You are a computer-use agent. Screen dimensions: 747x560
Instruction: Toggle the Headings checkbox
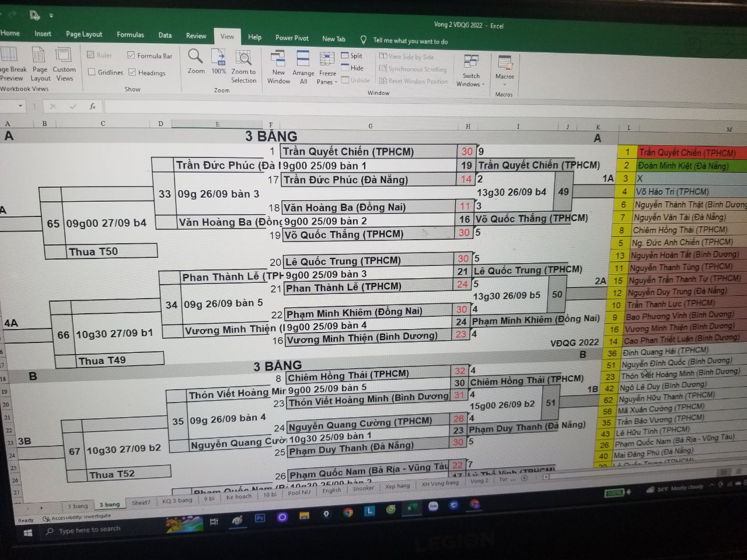click(132, 72)
